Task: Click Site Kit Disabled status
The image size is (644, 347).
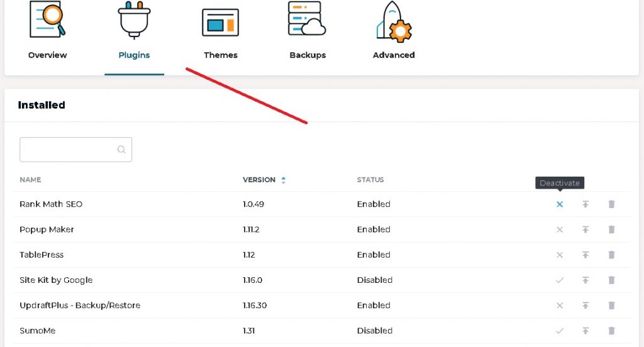Action: tap(375, 280)
